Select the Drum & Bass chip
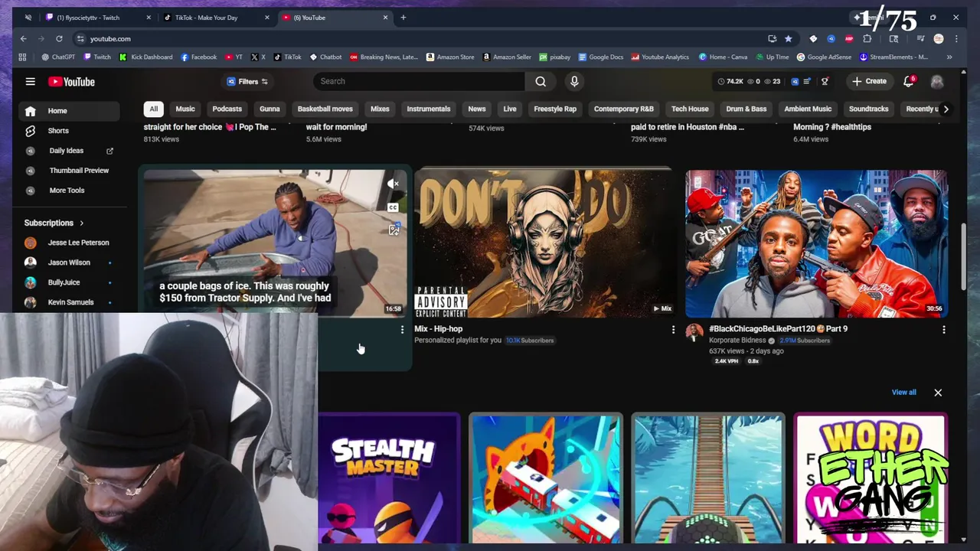Image resolution: width=980 pixels, height=551 pixels. [x=746, y=109]
